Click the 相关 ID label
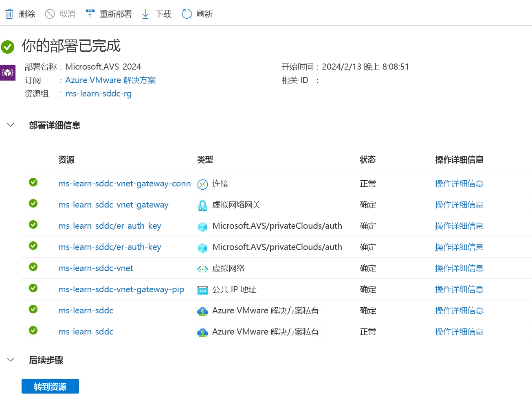532x396 pixels. [x=295, y=80]
